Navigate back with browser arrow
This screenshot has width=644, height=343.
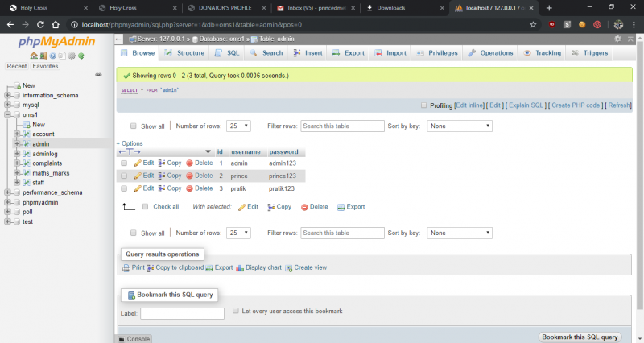click(x=10, y=25)
